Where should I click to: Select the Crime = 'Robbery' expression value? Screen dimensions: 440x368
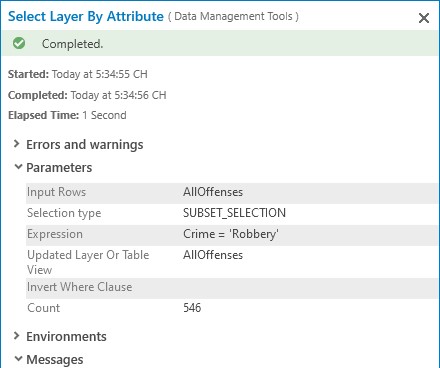(231, 234)
